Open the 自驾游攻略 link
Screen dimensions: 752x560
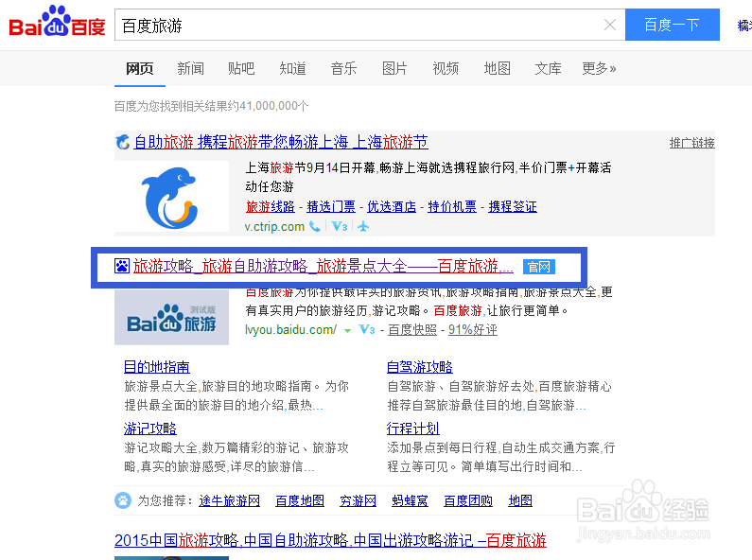(420, 367)
